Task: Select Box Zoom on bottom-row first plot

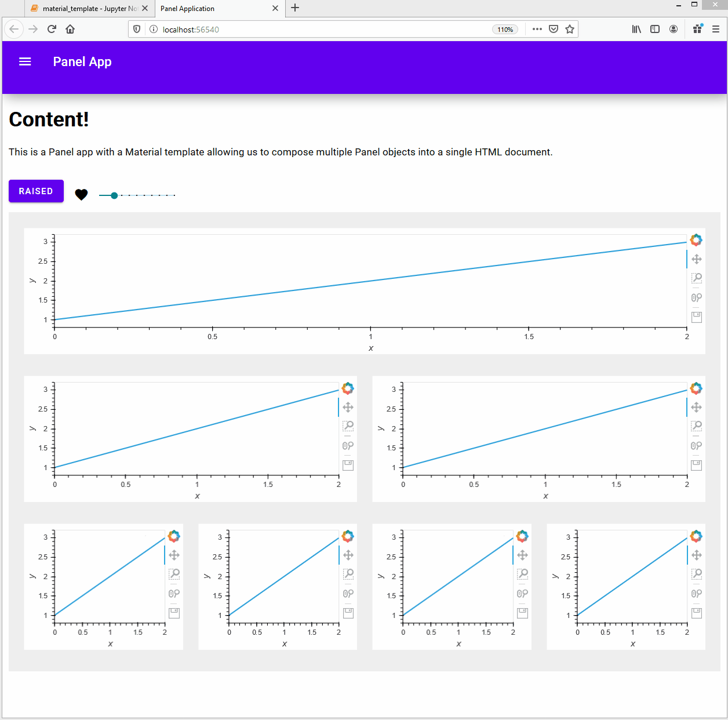Action: click(x=174, y=574)
